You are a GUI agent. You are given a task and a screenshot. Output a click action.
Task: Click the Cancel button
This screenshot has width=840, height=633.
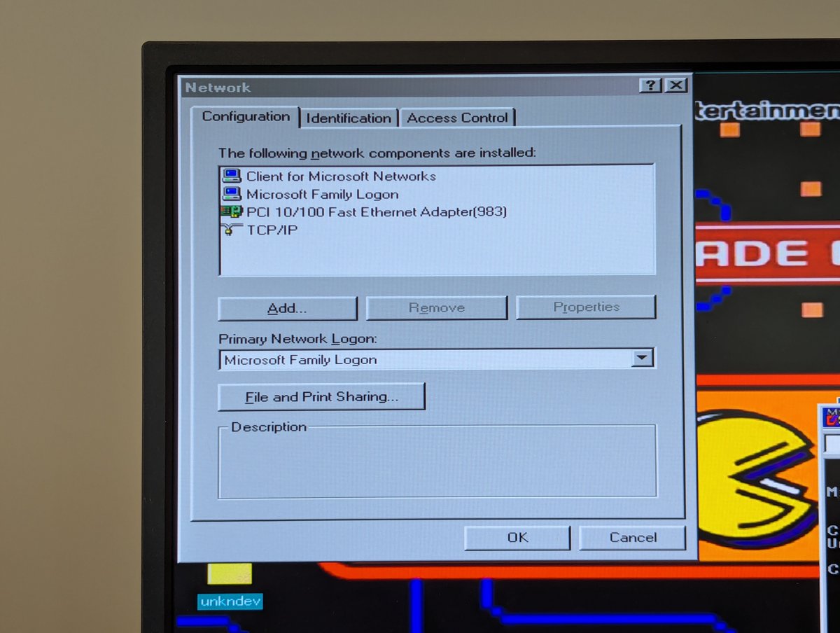click(x=633, y=538)
